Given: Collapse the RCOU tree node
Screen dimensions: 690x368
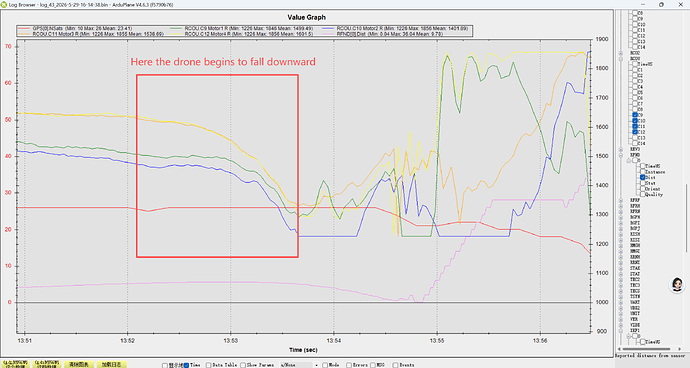Looking at the screenshot, I should click(621, 59).
